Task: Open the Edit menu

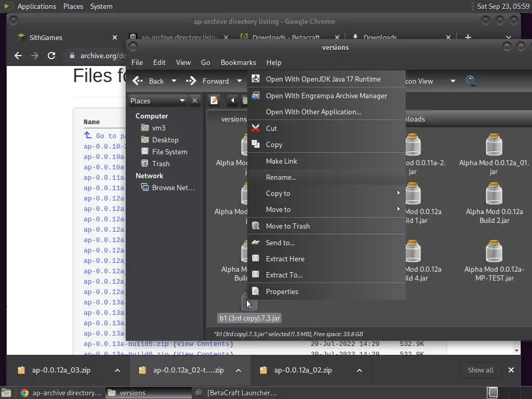Action: point(159,62)
